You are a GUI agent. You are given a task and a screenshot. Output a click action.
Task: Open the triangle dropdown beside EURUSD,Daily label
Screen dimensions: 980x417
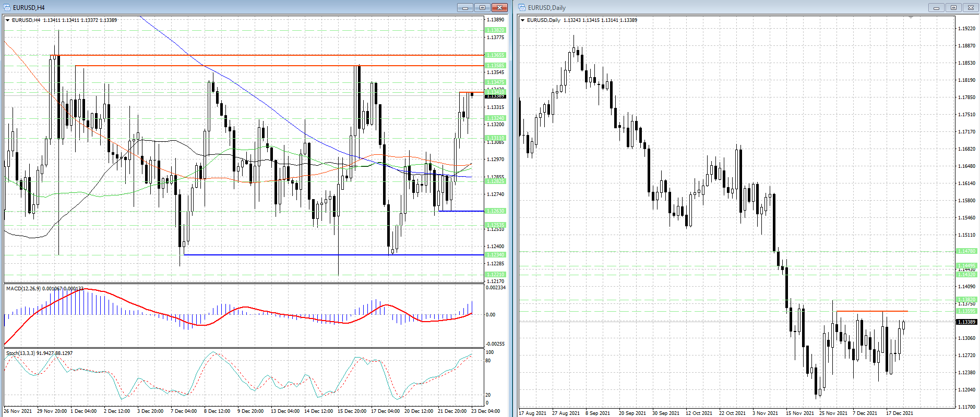[x=523, y=20]
